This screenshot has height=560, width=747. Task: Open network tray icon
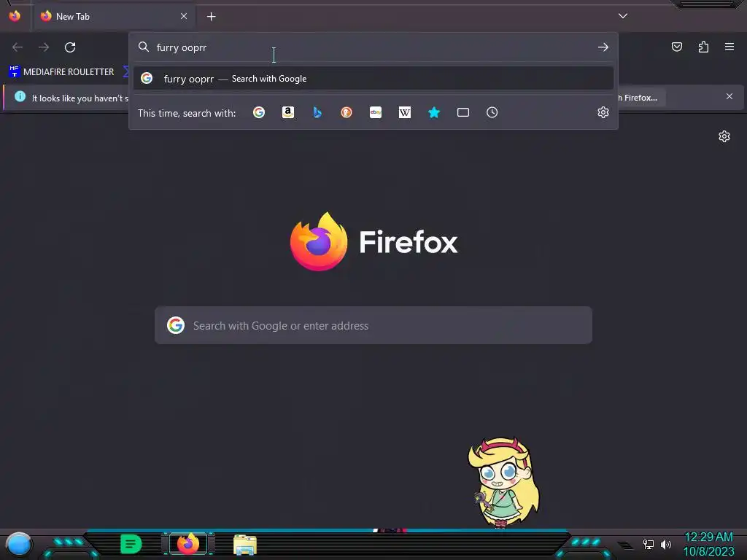click(x=649, y=544)
